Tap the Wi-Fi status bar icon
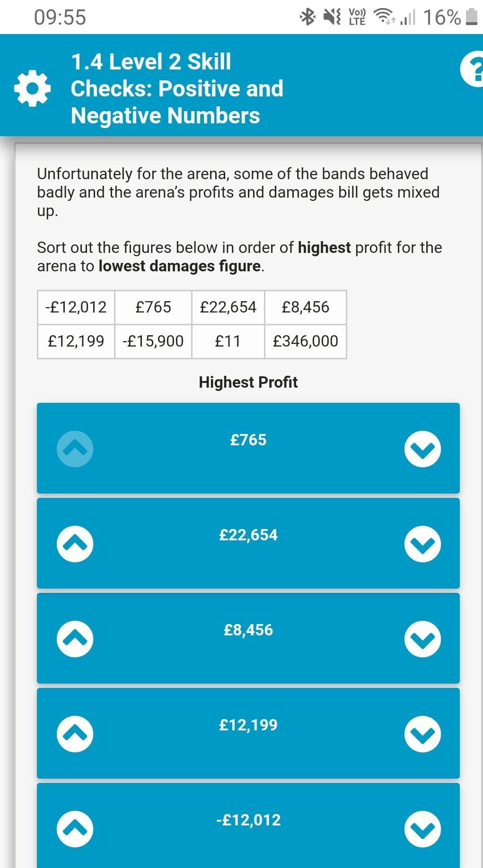Screen dimensions: 483x868 pyautogui.click(x=384, y=17)
